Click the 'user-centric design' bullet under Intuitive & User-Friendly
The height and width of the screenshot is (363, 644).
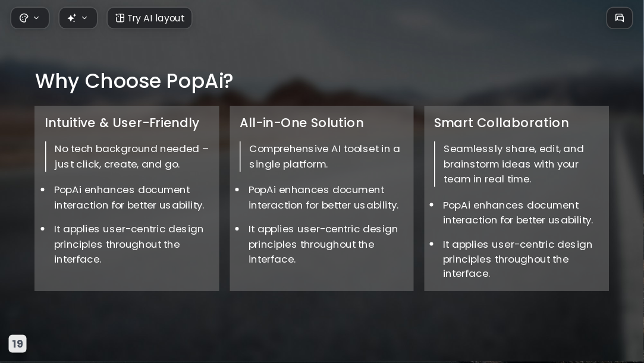click(128, 244)
